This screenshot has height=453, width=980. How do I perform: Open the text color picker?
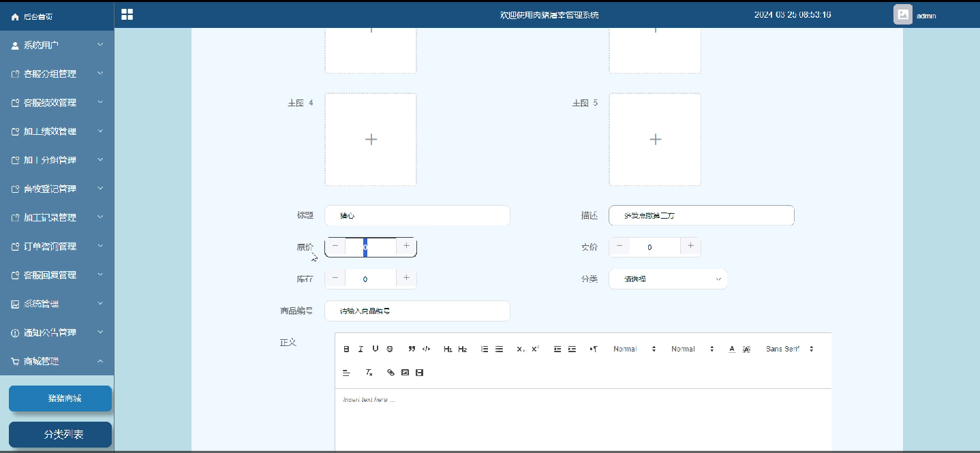732,349
